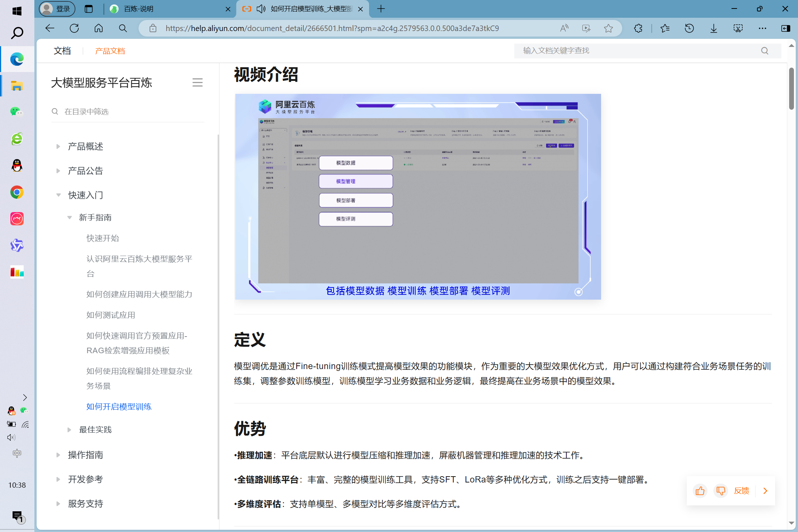Open 如何使用流程编排处理复杂业务场景 page
798x532 pixels.
pyautogui.click(x=139, y=378)
